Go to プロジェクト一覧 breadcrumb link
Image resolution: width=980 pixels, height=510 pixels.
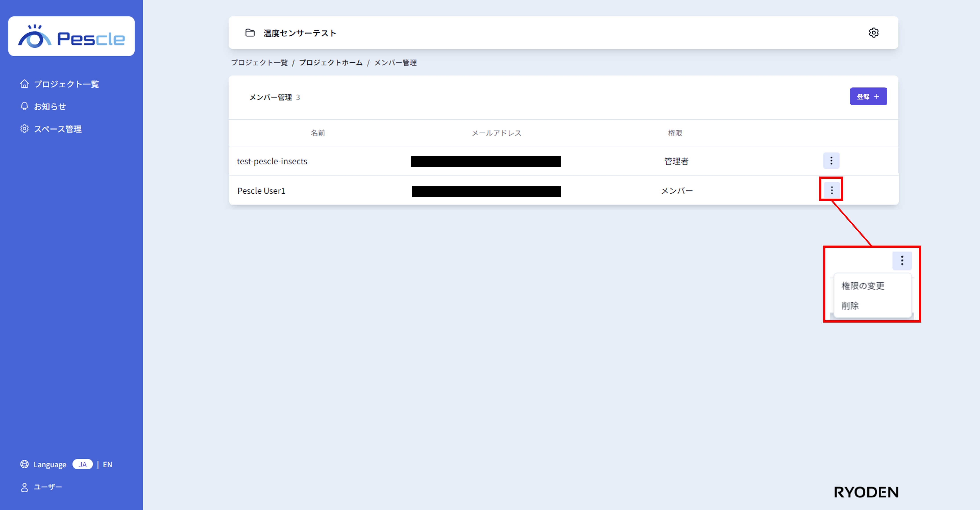pyautogui.click(x=259, y=63)
